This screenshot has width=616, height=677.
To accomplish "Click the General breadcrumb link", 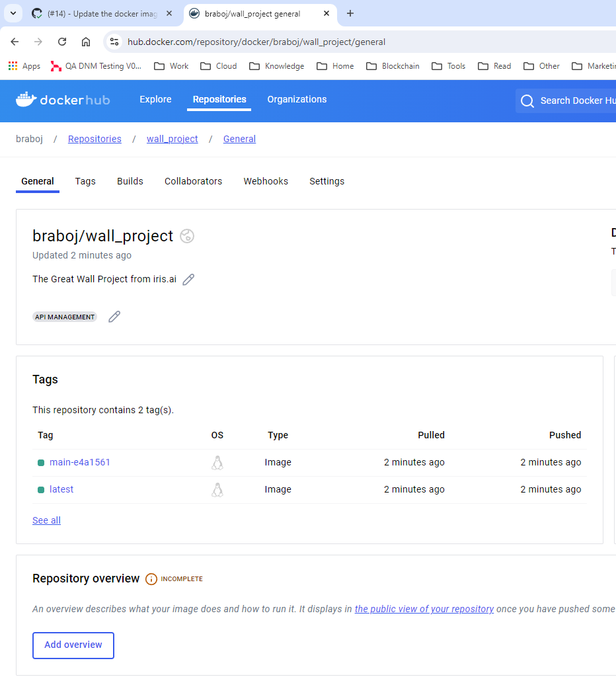I will pos(239,139).
